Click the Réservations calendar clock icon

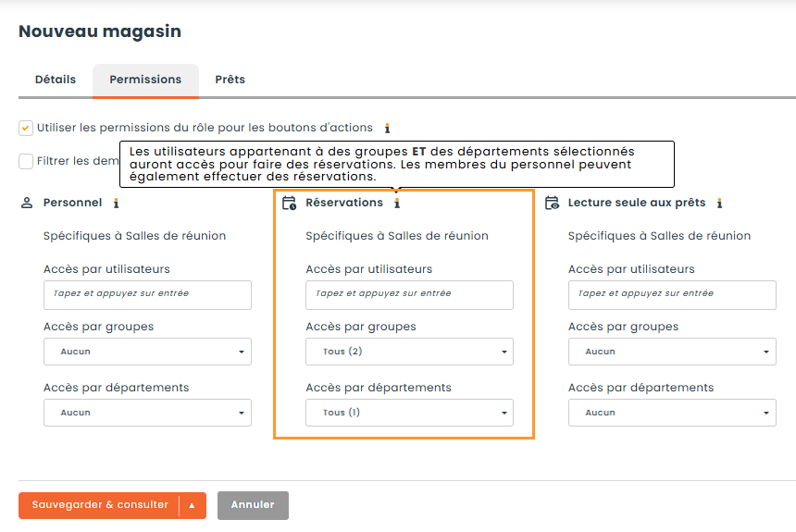[x=290, y=203]
